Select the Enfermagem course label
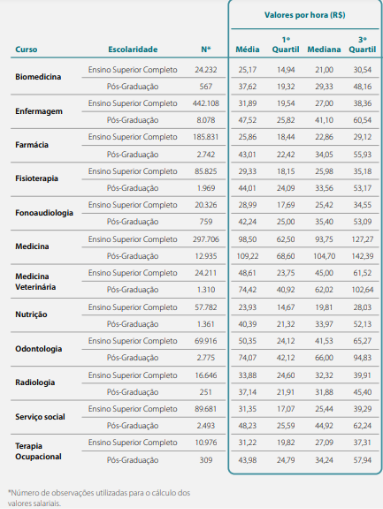 pos(39,111)
